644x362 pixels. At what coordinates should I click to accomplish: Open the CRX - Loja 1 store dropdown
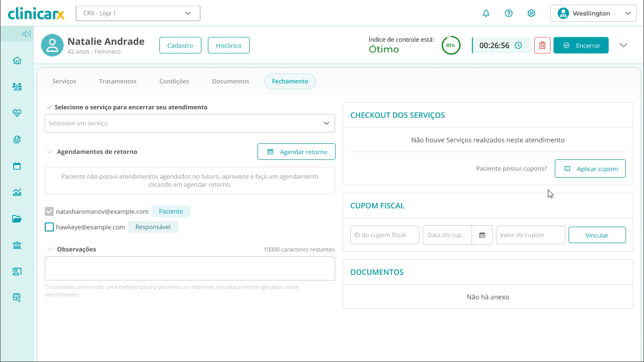pos(138,13)
